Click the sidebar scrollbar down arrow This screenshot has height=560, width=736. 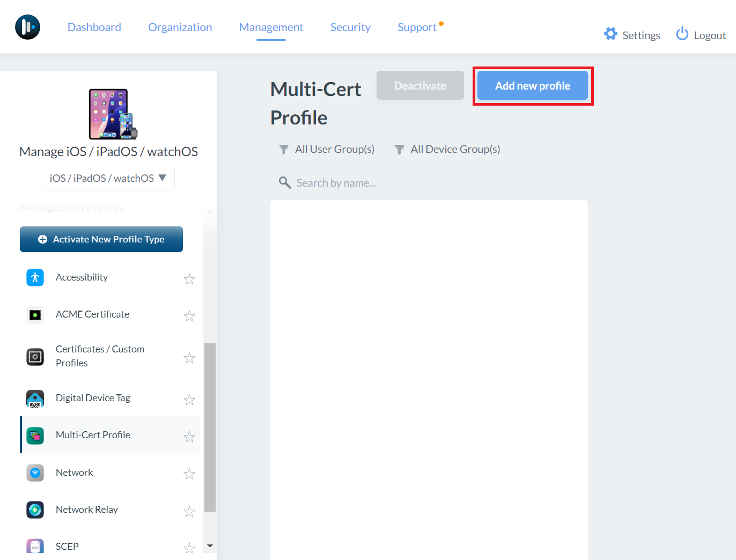tap(210, 546)
